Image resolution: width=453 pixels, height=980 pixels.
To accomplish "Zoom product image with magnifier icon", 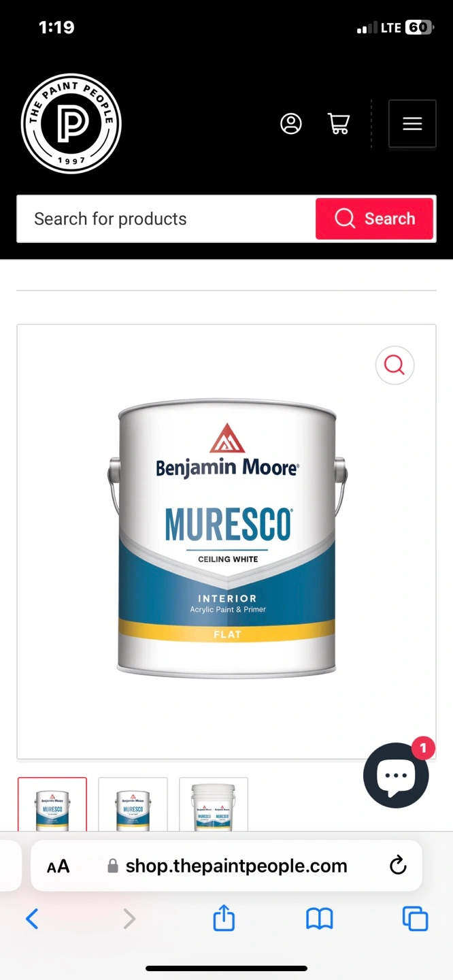I will 395,365.
